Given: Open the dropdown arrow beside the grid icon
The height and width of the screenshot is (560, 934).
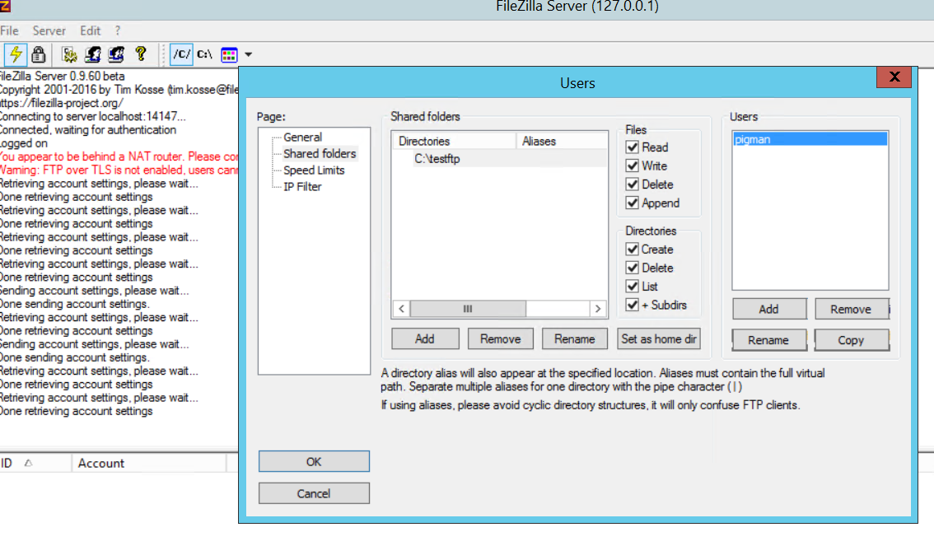Looking at the screenshot, I should (249, 55).
